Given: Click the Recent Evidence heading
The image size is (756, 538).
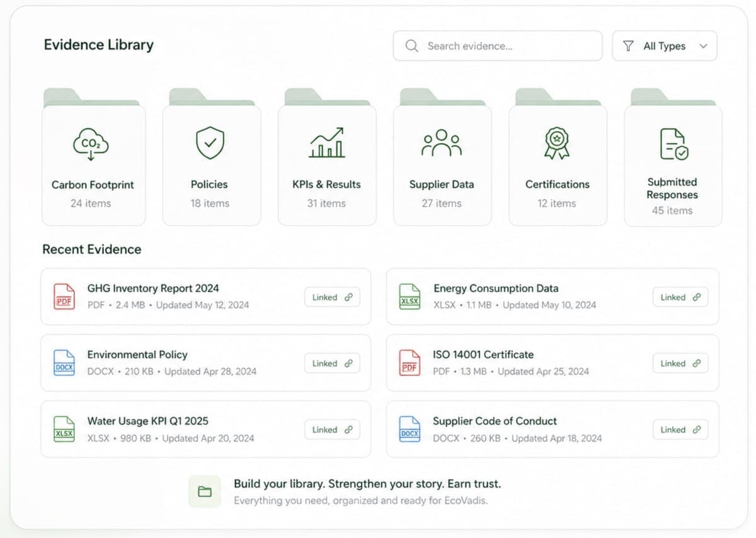Looking at the screenshot, I should click(x=92, y=249).
